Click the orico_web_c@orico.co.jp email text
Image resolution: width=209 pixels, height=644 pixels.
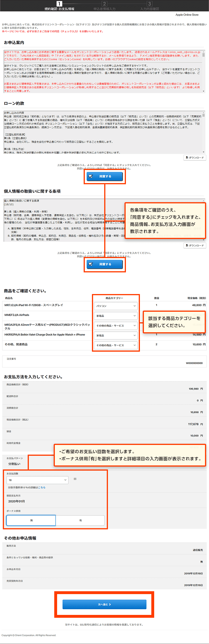[185, 52]
